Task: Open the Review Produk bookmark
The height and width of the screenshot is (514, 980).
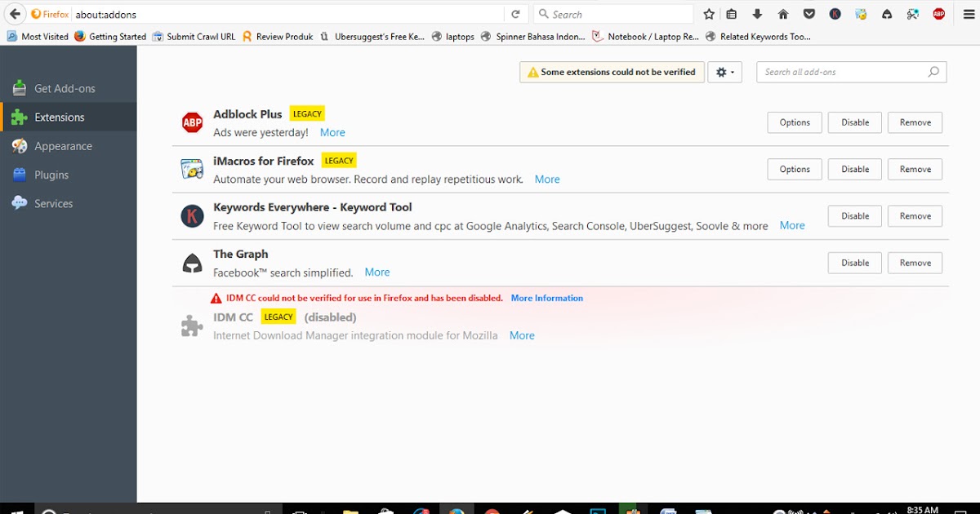Action: click(x=277, y=37)
